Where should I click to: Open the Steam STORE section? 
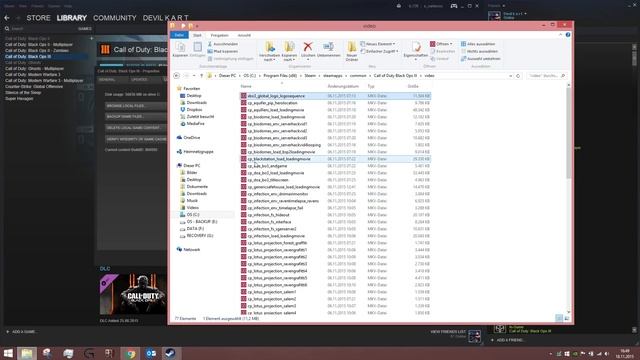38,18
